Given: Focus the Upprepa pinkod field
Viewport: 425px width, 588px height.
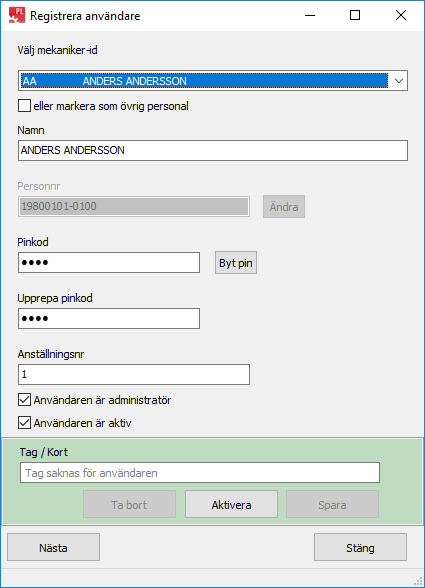Looking at the screenshot, I should 109,319.
